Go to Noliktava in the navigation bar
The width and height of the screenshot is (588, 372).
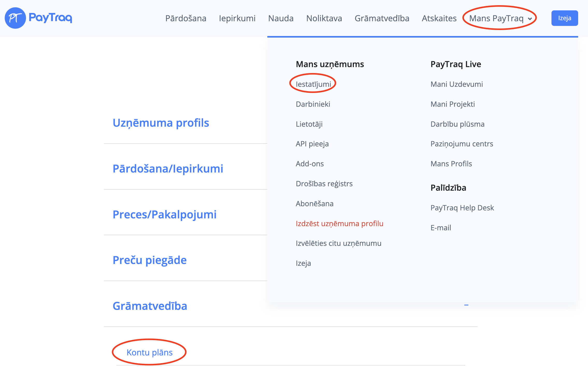click(x=324, y=18)
